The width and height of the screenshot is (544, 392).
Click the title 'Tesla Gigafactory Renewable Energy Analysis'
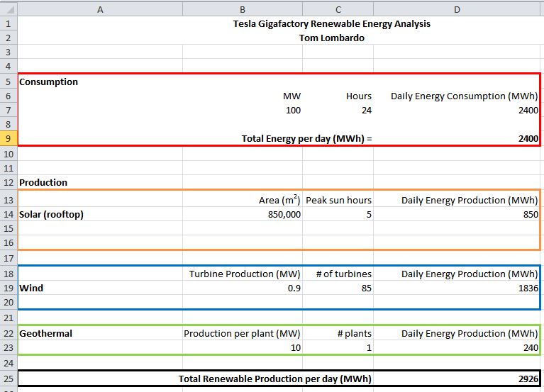point(331,23)
